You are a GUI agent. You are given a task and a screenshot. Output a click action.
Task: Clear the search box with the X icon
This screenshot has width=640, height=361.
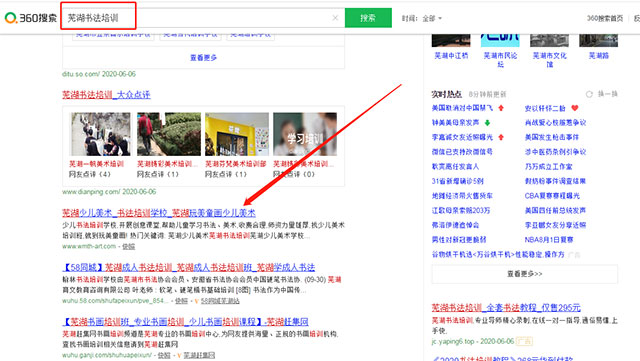pos(335,18)
